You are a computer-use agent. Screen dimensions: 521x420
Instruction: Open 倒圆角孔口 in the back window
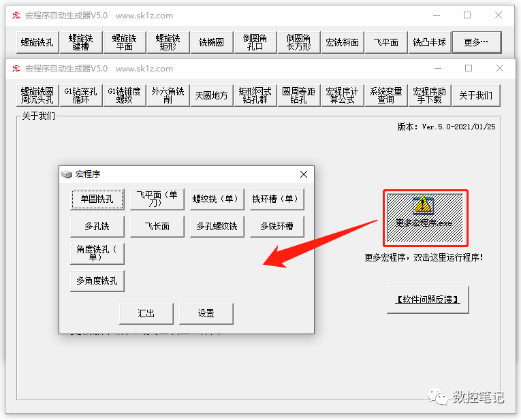click(255, 42)
